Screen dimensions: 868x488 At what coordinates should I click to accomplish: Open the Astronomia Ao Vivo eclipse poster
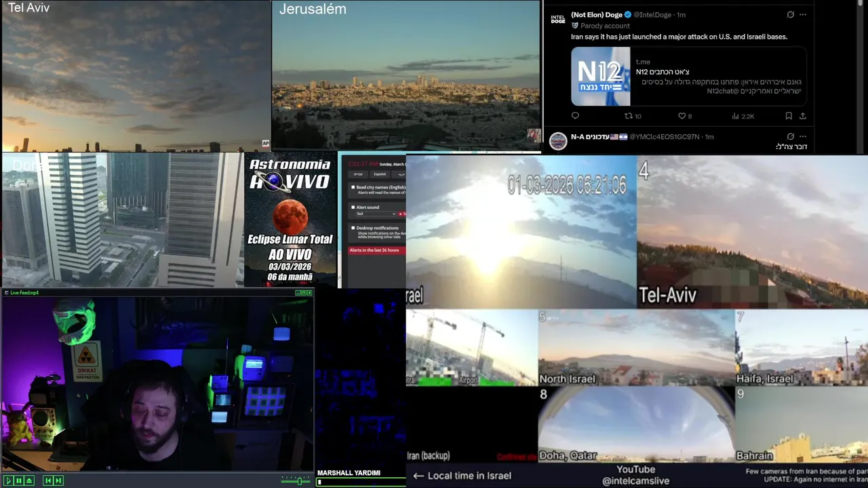pos(290,220)
